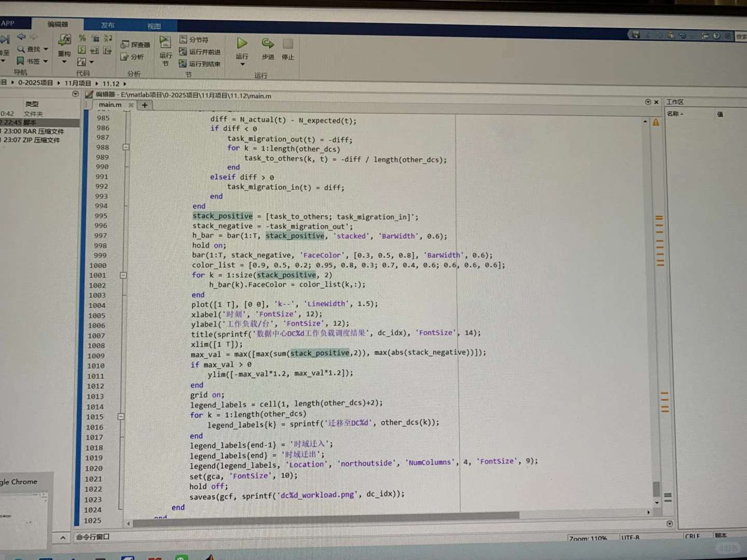
Task: Click the Step (步进) arrow icon
Action: coord(268,44)
